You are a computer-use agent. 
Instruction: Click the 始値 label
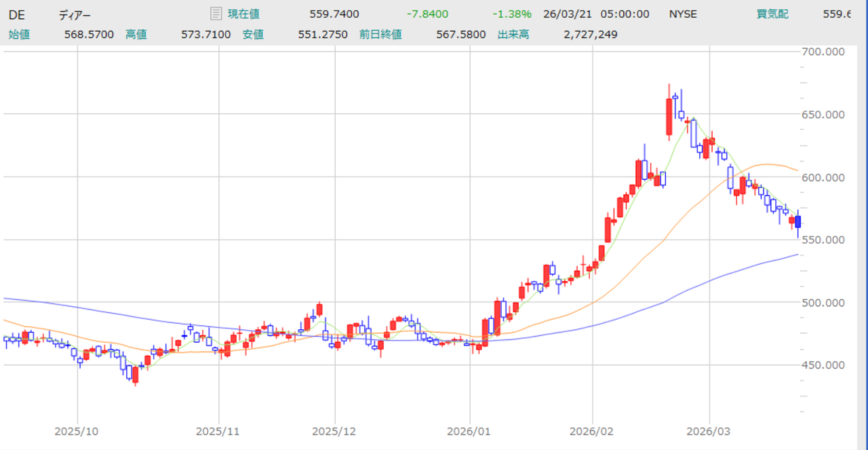(x=19, y=34)
